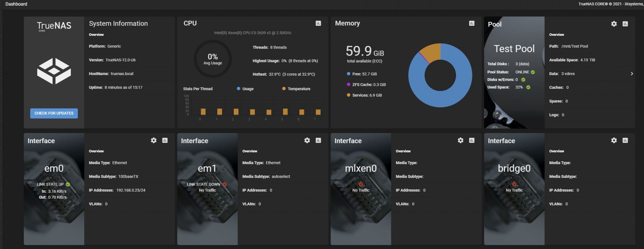Viewport: 644px width, 249px height.
Task: Click Pool Logs: 0 row
Action: point(590,115)
